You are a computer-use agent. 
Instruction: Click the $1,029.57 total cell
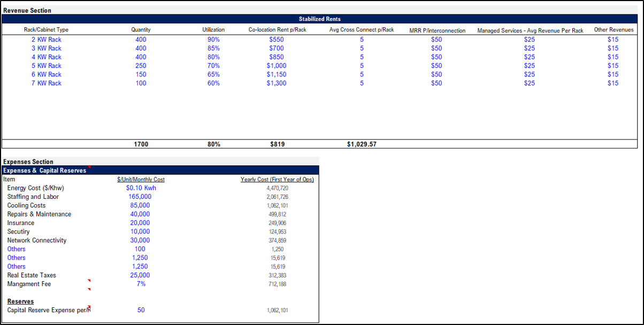362,144
